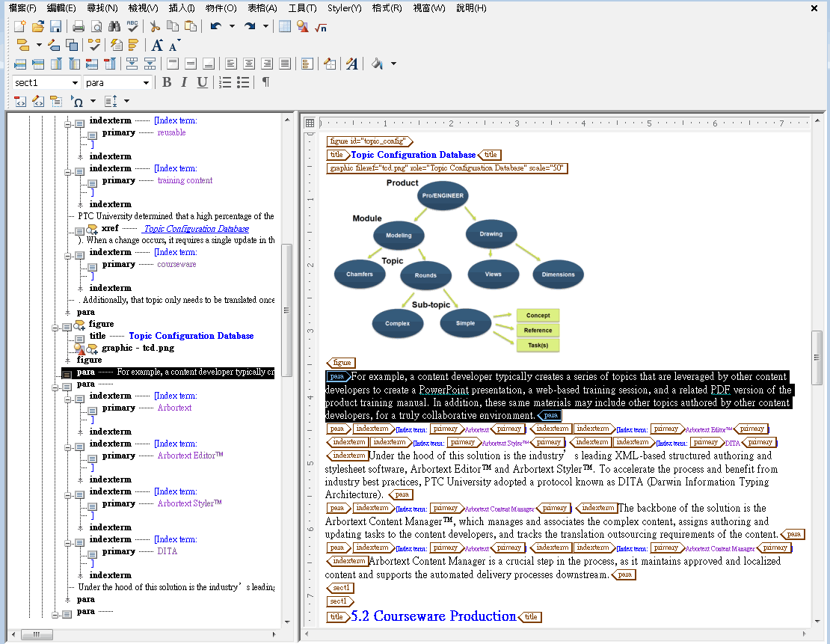Image resolution: width=830 pixels, height=644 pixels.
Task: Click the Paste clipboard icon
Action: (x=191, y=26)
